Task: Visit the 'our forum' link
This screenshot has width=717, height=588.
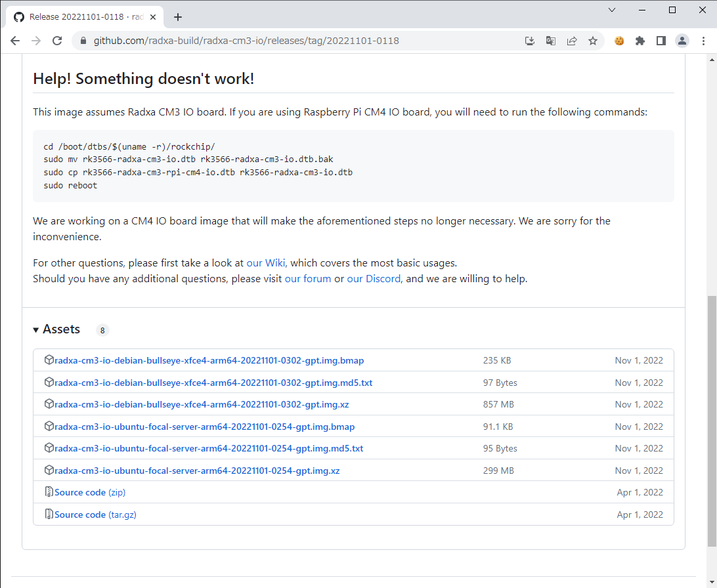Action: pos(308,279)
